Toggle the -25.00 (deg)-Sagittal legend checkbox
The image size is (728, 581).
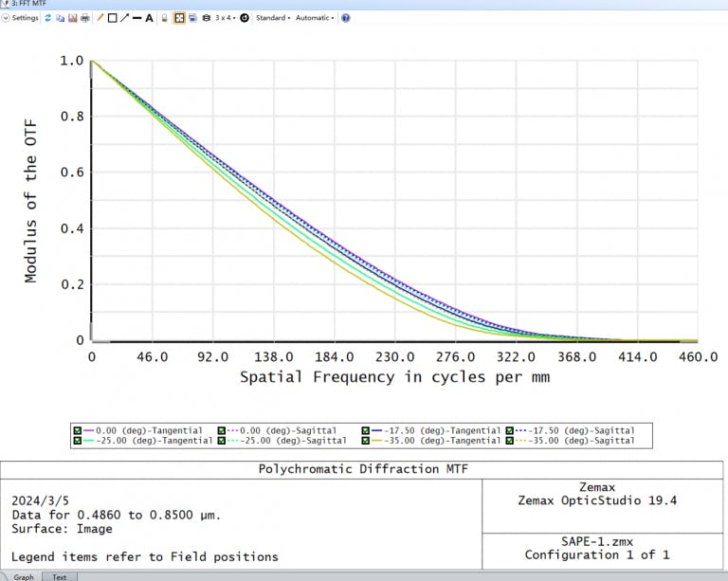(x=222, y=441)
